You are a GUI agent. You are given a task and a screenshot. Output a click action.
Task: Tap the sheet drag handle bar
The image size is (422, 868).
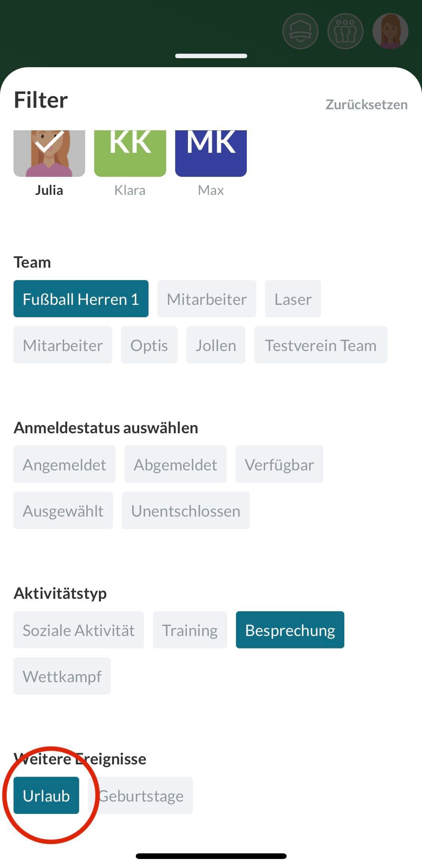point(211,56)
